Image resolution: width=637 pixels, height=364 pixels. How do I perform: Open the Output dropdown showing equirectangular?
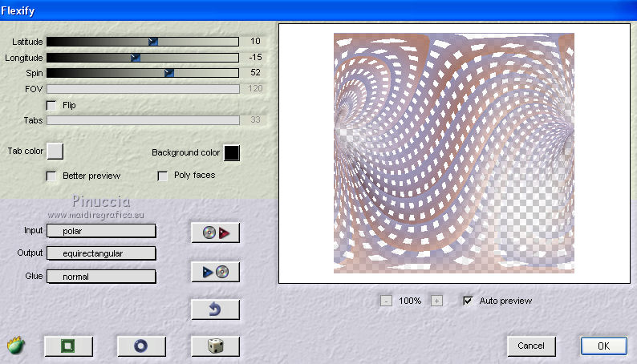101,253
